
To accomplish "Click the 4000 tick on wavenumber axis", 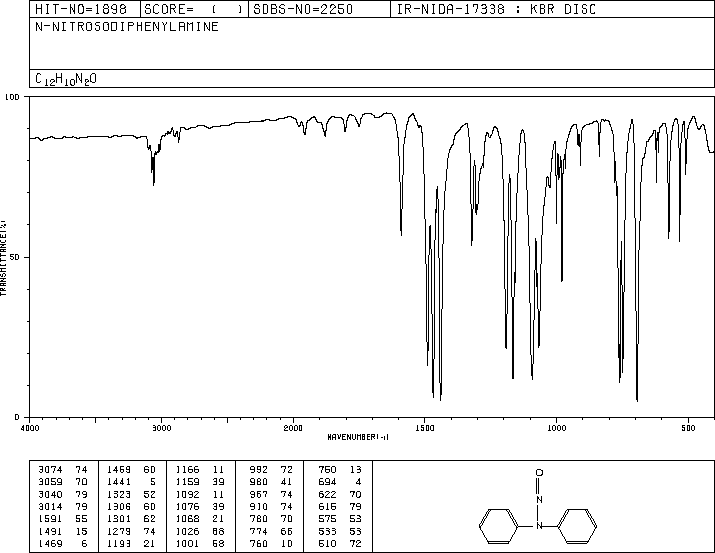I will pyautogui.click(x=31, y=428).
